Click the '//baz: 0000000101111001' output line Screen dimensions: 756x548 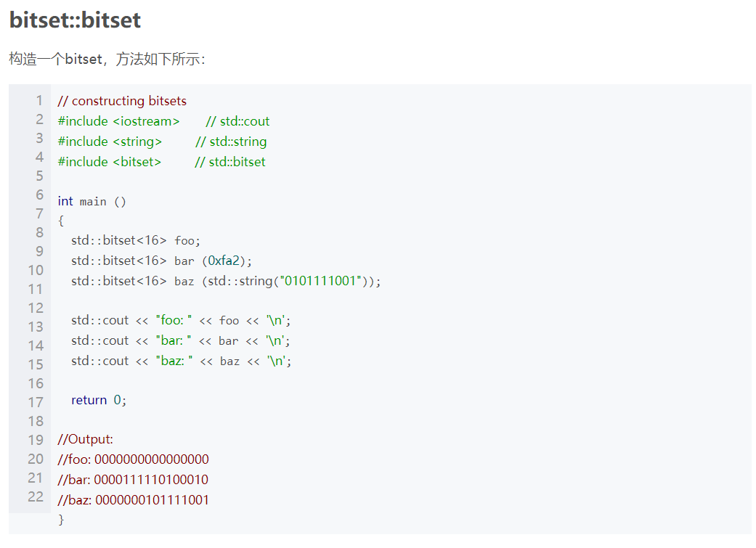pyautogui.click(x=133, y=500)
